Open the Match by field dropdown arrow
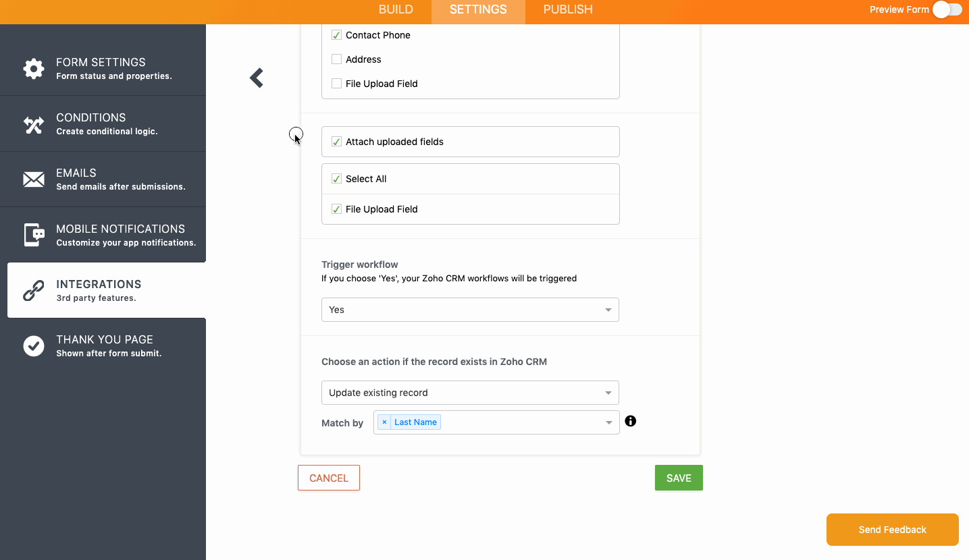The image size is (969, 560). 608,422
